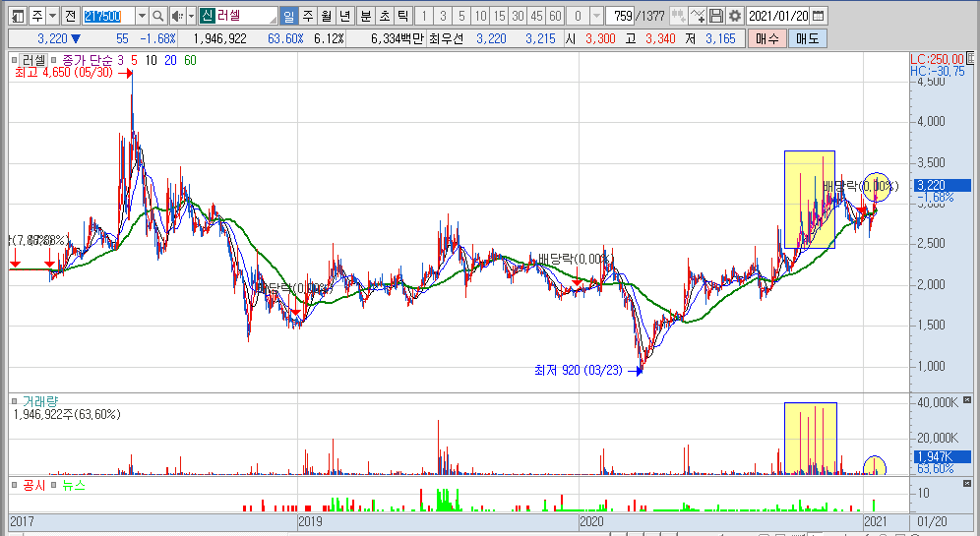The image size is (980, 536).
Task: Open chart settings gear icon
Action: click(734, 17)
